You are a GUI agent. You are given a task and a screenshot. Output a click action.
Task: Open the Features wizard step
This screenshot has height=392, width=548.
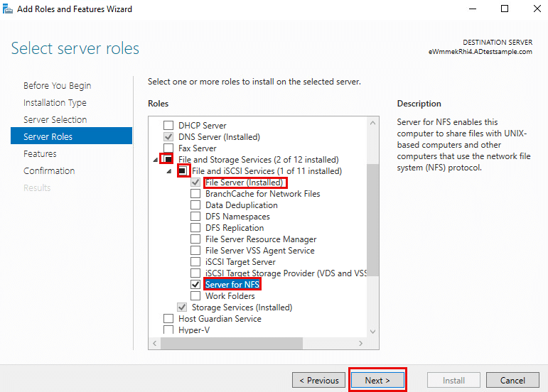click(40, 154)
